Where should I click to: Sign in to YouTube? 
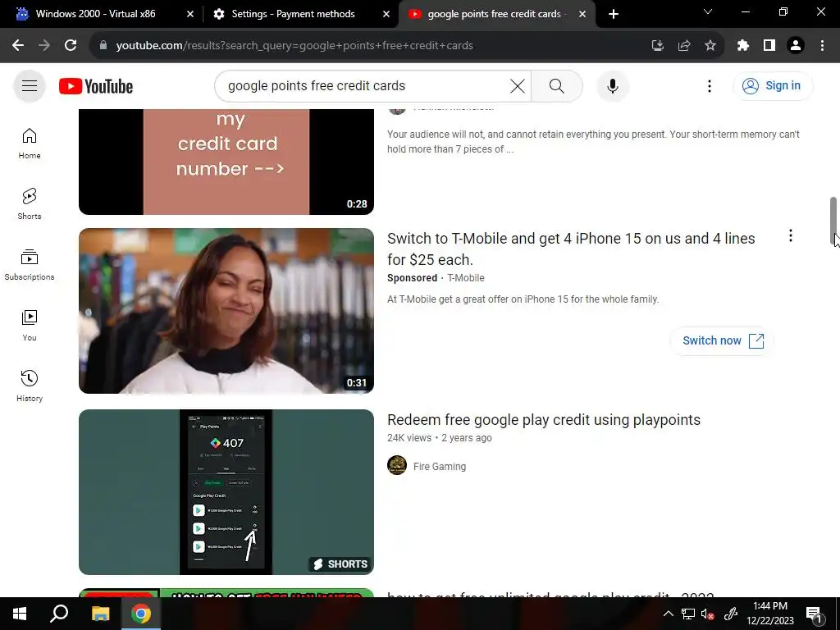coord(772,85)
